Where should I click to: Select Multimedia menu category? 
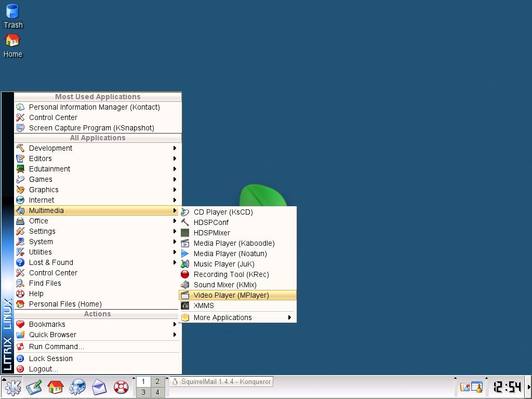[97, 210]
